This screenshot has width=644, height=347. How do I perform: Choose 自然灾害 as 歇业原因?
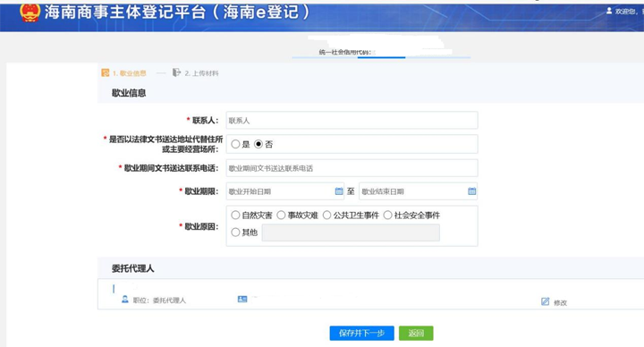point(235,216)
